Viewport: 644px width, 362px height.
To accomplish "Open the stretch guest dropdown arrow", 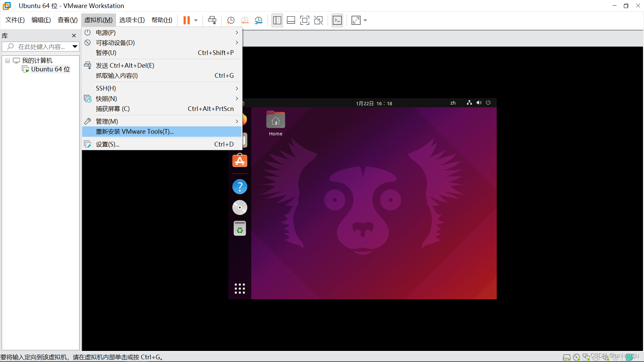I will (365, 20).
